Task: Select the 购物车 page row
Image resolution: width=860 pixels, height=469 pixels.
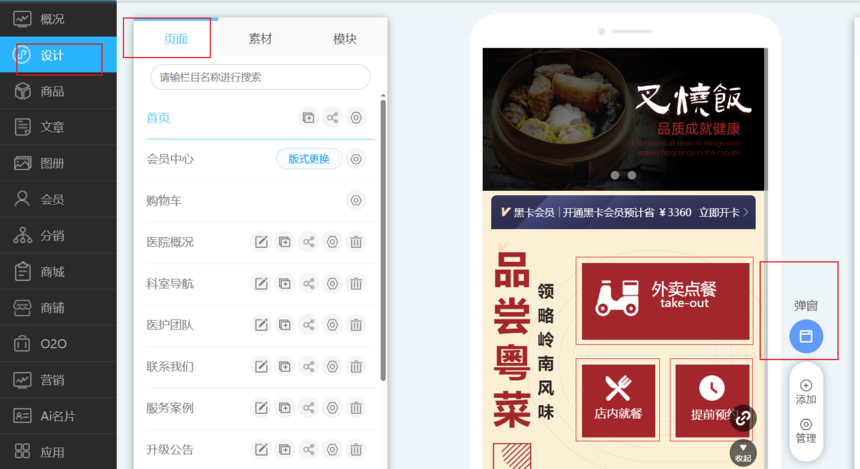Action: pyautogui.click(x=260, y=201)
